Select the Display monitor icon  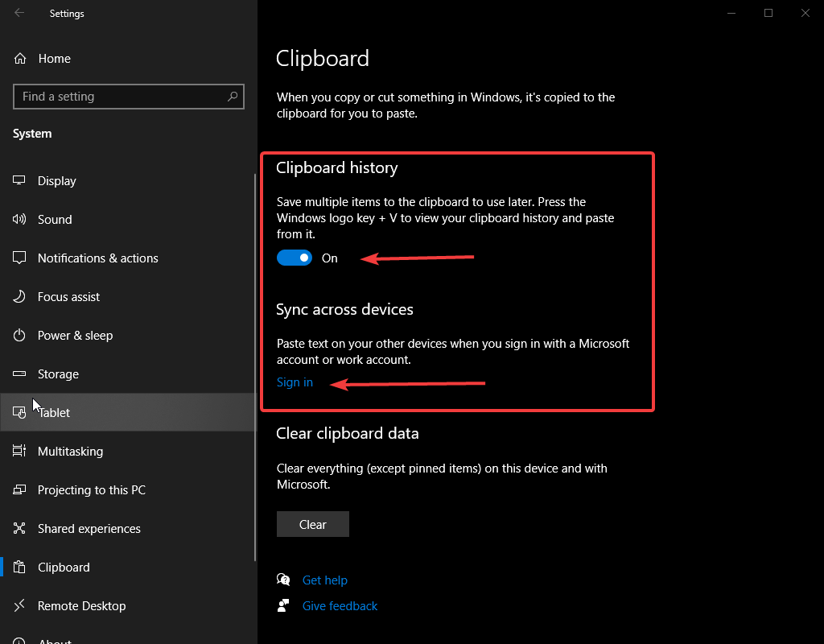click(x=19, y=180)
